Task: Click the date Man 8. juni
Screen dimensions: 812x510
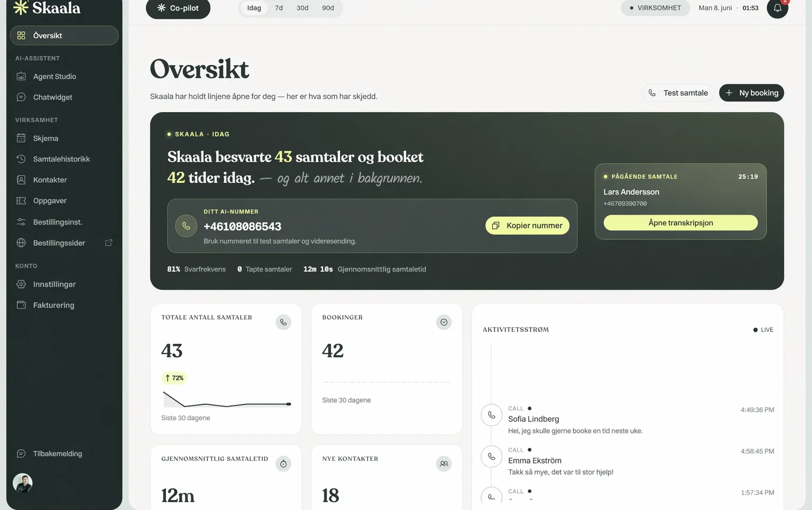Action: [x=715, y=8]
